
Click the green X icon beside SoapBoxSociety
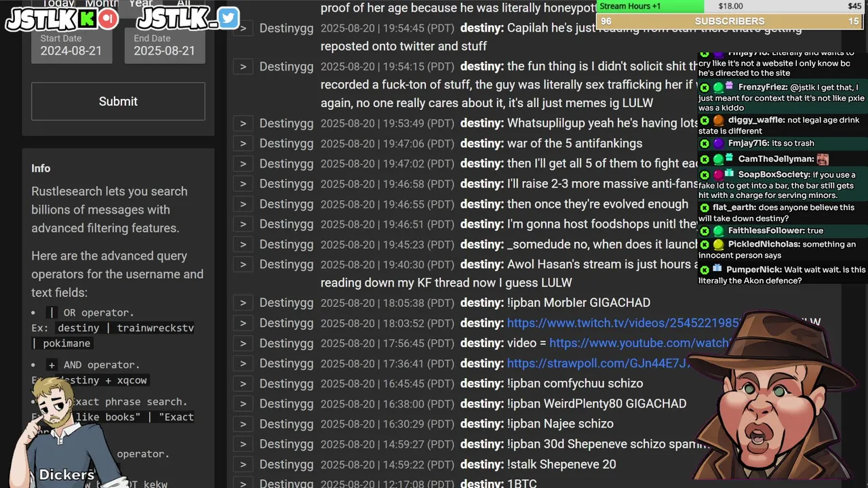pyautogui.click(x=705, y=175)
